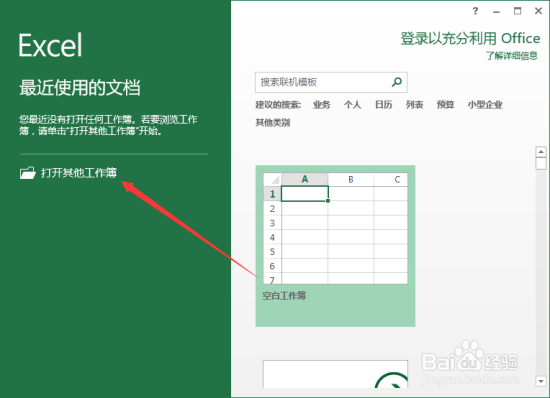Click the template list scrollbar thumb
The width and height of the screenshot is (550, 398).
[541, 163]
